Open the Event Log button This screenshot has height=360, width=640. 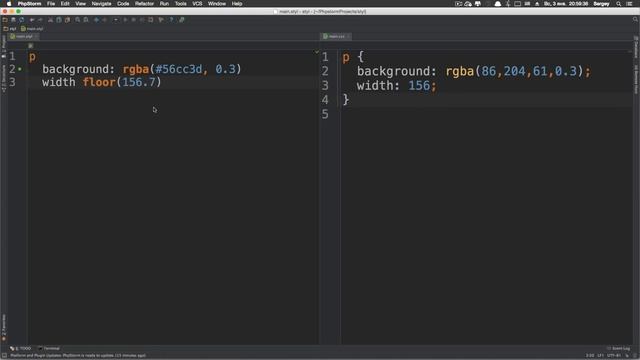[618, 348]
